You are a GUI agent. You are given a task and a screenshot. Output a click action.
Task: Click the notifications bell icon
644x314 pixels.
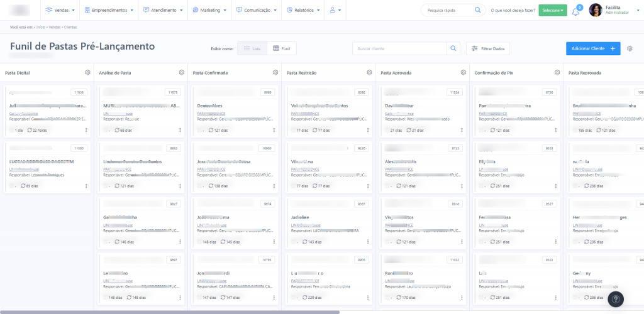(x=575, y=11)
